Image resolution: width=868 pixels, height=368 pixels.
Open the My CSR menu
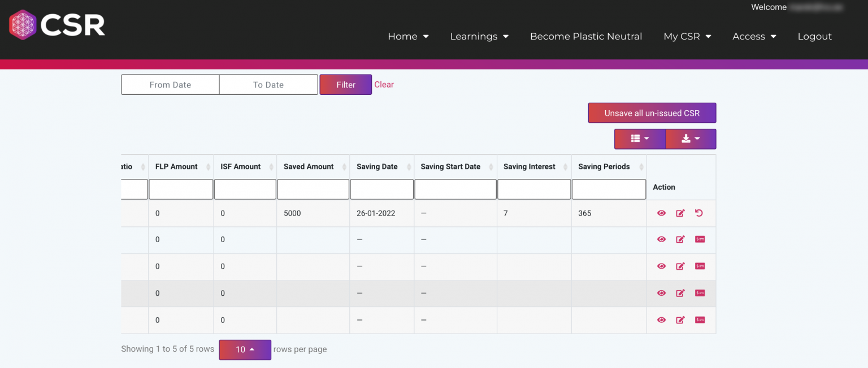click(x=687, y=36)
